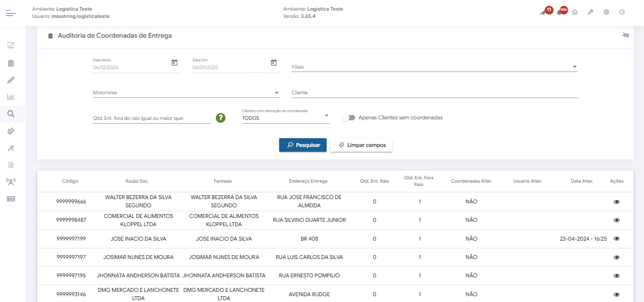Click the green help question mark icon
Image resolution: width=644 pixels, height=302 pixels.
[221, 118]
